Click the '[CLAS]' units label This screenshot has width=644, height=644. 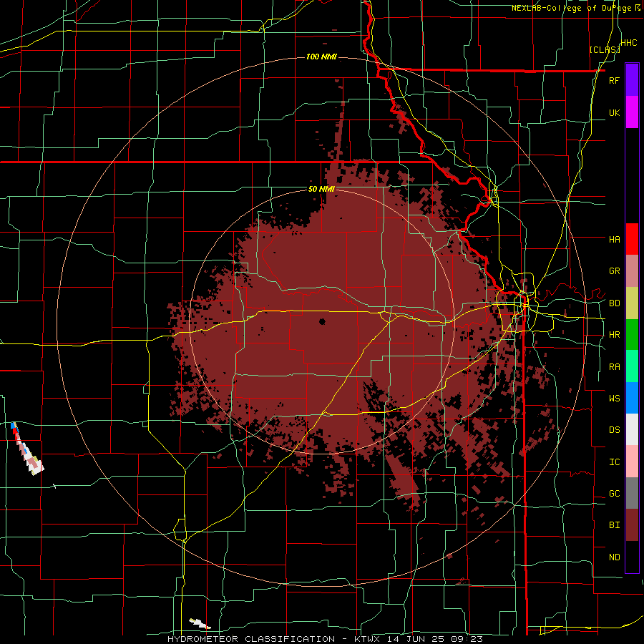[x=605, y=49]
